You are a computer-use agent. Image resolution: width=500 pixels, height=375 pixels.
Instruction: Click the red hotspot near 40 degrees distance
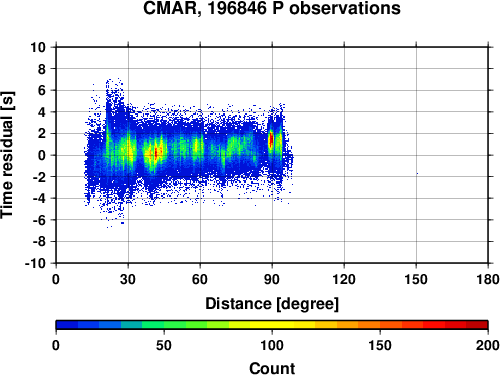156,154
